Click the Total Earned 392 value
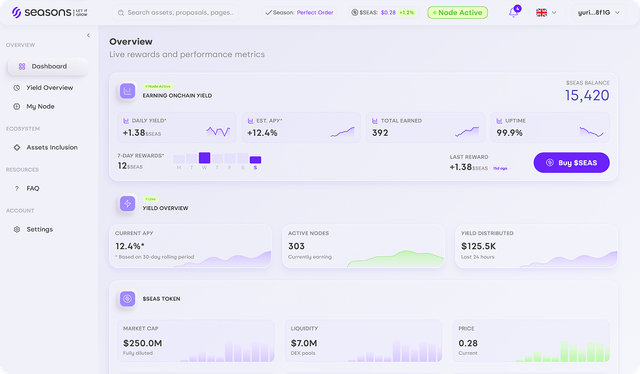640x374 pixels. click(x=380, y=133)
